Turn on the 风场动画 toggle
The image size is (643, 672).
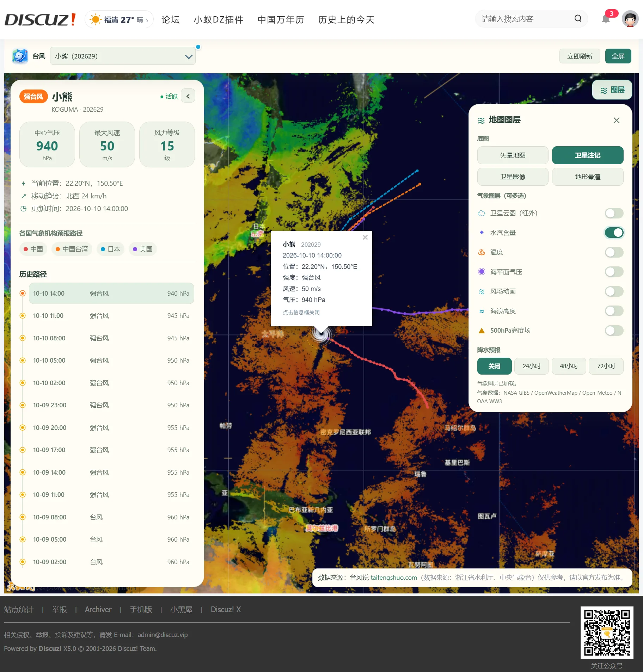point(614,291)
